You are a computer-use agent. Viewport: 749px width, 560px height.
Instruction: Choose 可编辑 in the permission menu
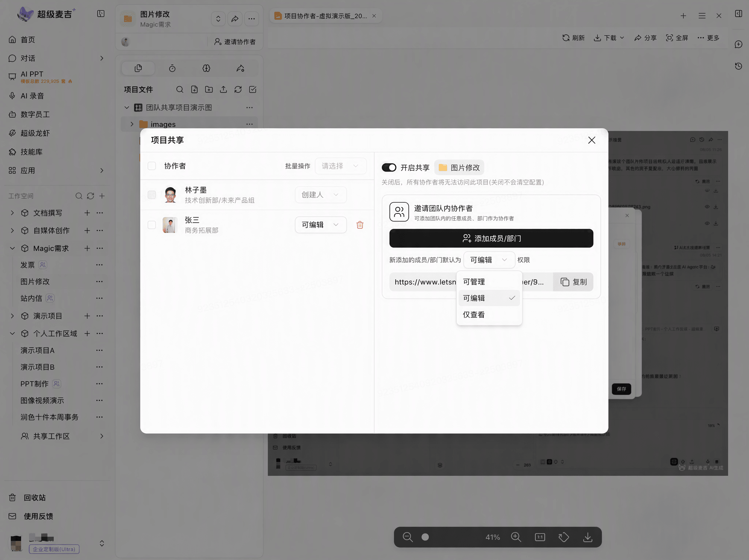(489, 298)
